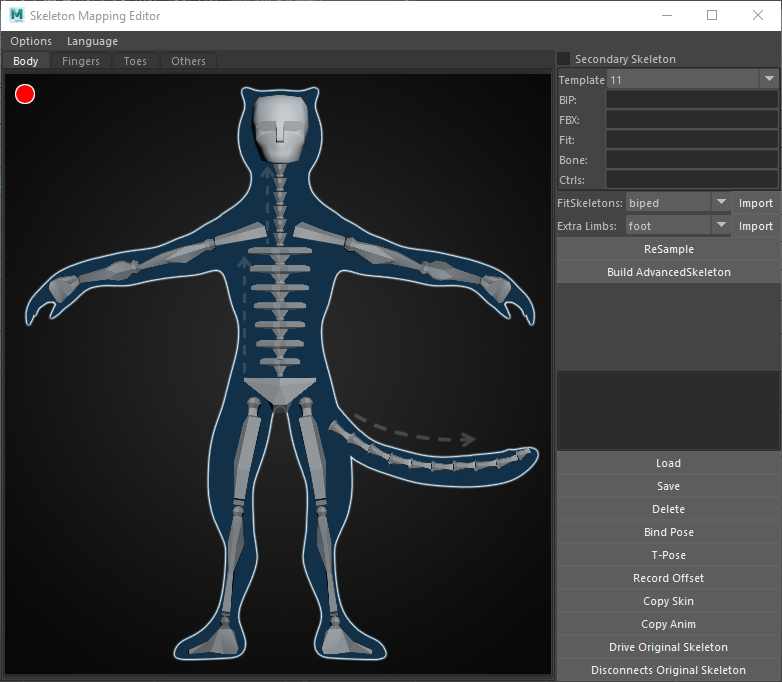Open the Extra Limbs foot dropdown
The height and width of the screenshot is (682, 782).
[721, 226]
